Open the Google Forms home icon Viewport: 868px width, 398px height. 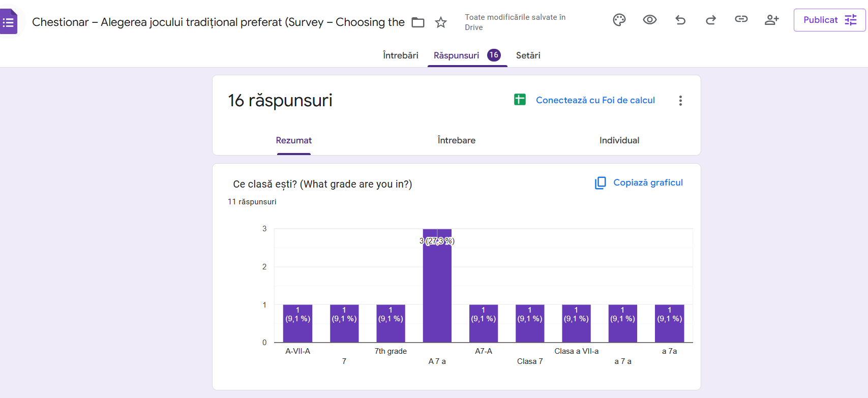(x=9, y=22)
